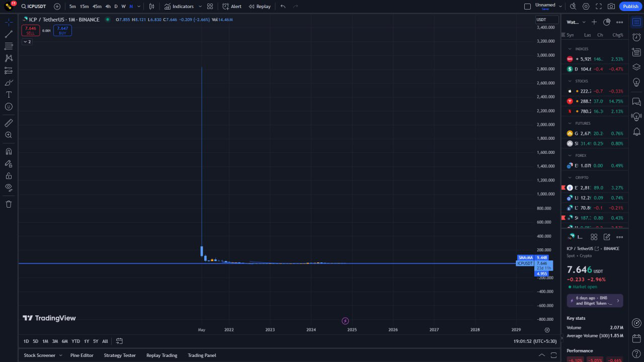Start bar Replay mode
Screen dimensions: 644x362
click(260, 7)
